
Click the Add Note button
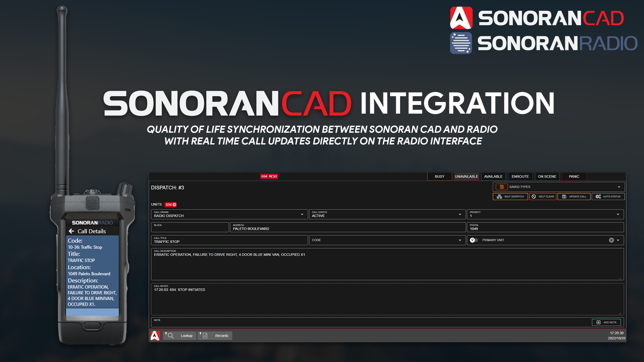coord(606,322)
